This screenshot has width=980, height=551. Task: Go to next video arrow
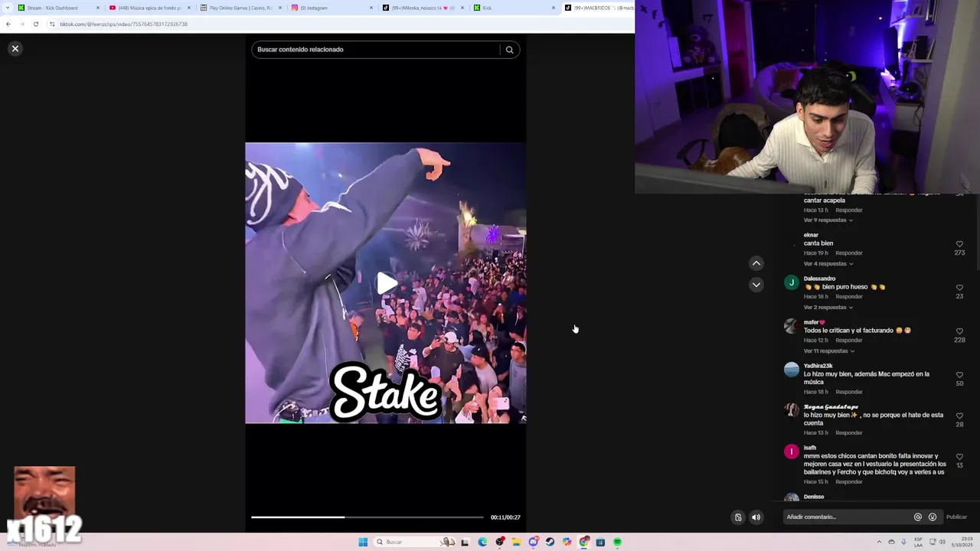(x=756, y=285)
